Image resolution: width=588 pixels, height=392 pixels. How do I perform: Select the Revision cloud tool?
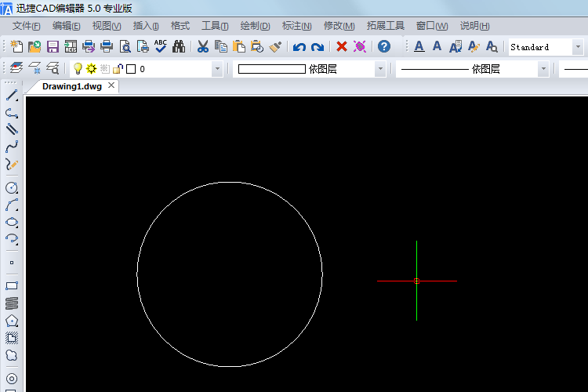(x=12, y=355)
